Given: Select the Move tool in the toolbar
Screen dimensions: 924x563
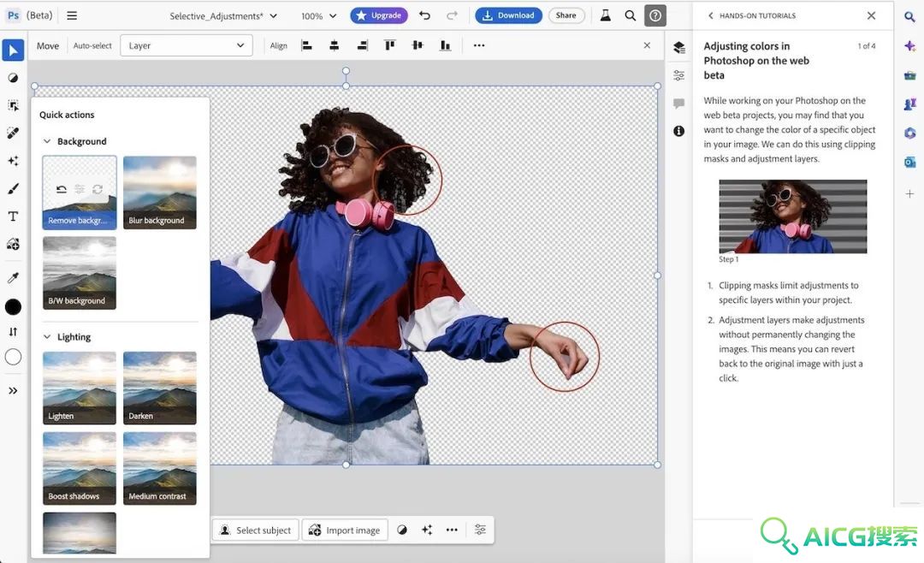Looking at the screenshot, I should coord(13,50).
